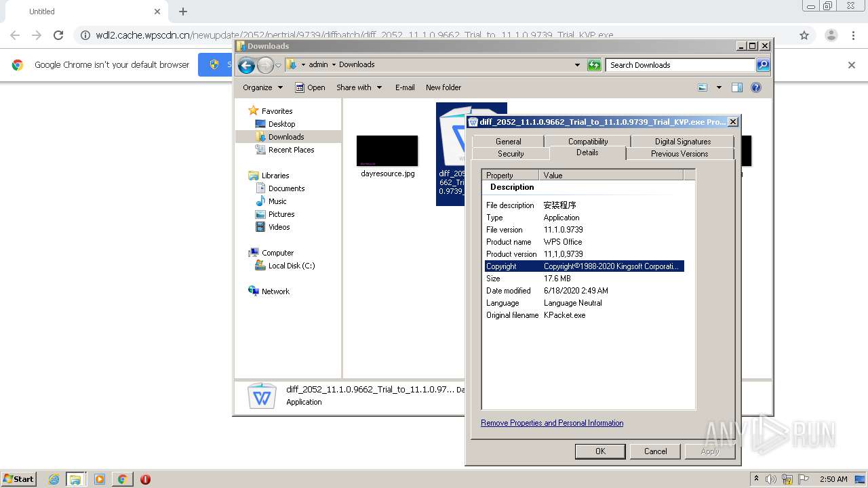Change the view with the views icon
The image size is (868, 488).
click(x=703, y=87)
